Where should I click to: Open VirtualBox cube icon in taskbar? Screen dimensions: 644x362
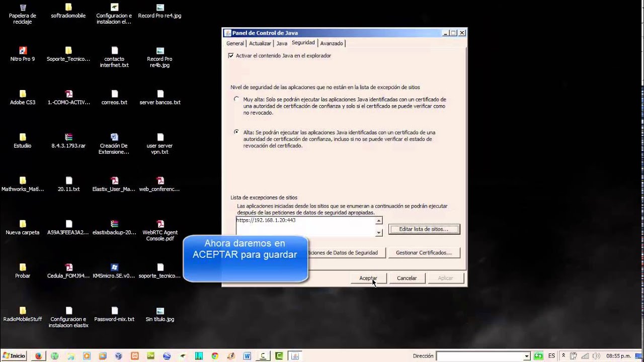118,356
